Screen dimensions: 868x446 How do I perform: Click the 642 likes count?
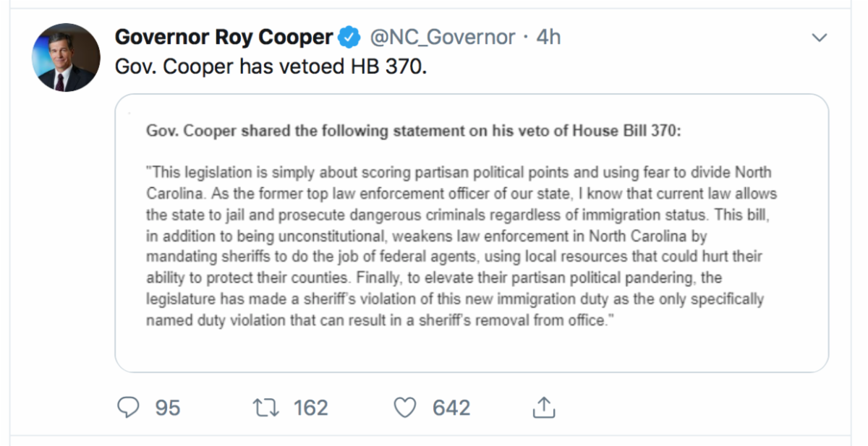(x=451, y=408)
